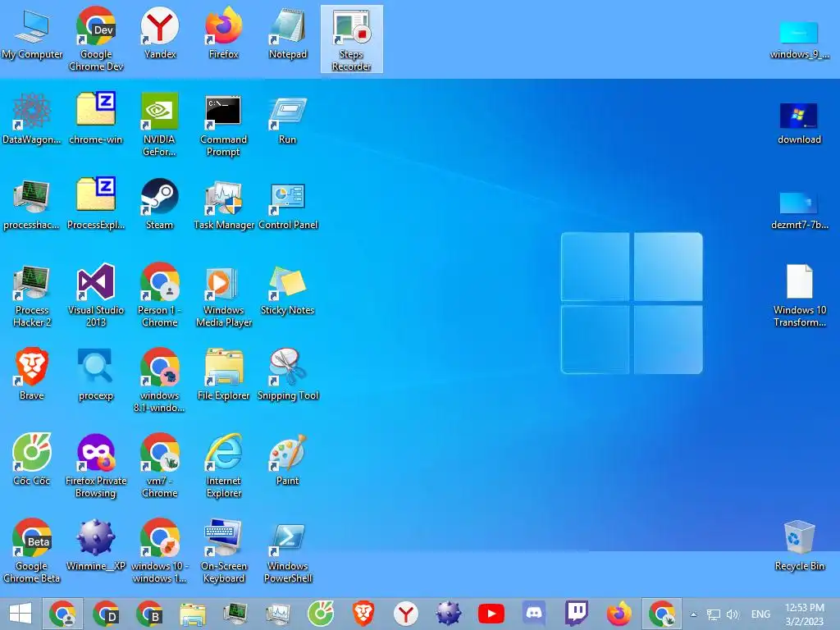
Task: Open windows 8.1 Chrome profile shortcut
Action: coord(160,381)
